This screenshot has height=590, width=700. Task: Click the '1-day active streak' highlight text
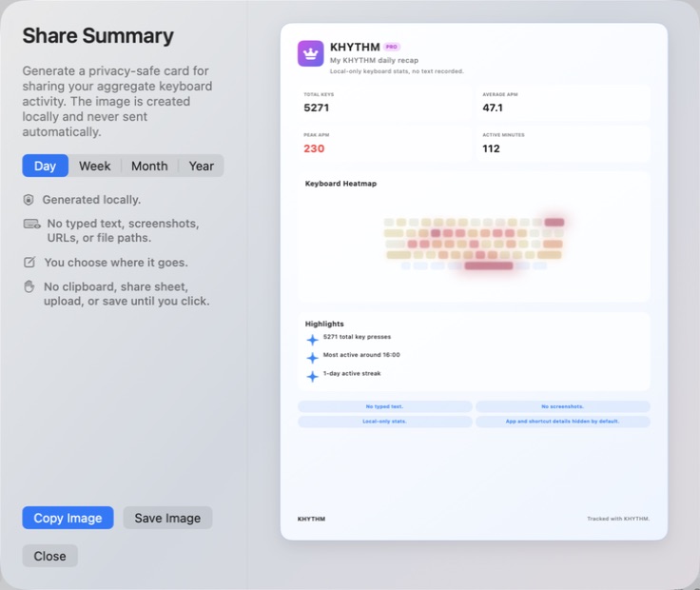pyautogui.click(x=352, y=373)
